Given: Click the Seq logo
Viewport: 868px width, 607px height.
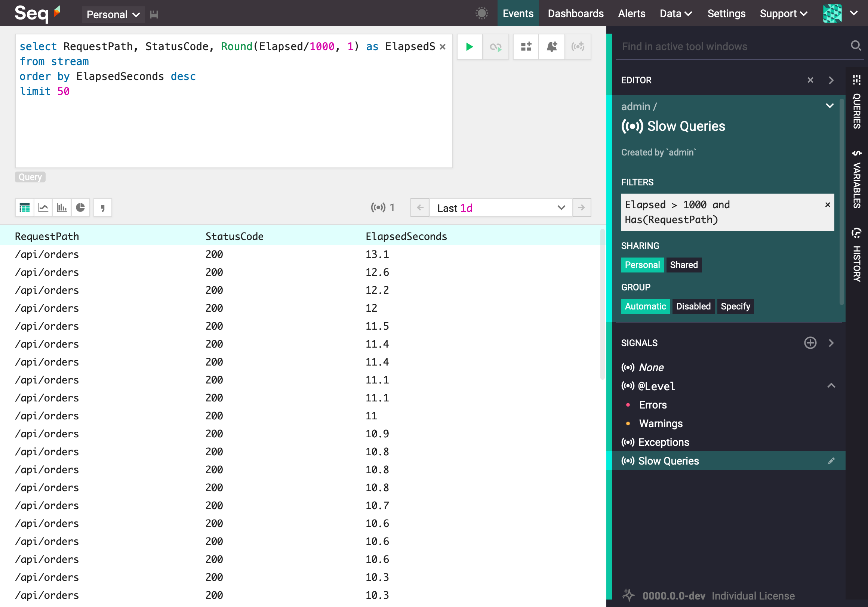Looking at the screenshot, I should click(37, 13).
